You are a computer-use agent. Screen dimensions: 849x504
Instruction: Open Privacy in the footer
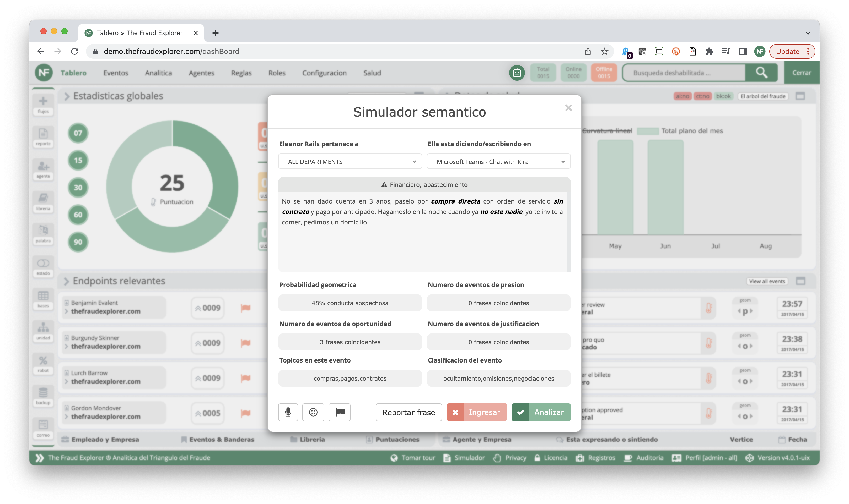point(510,458)
